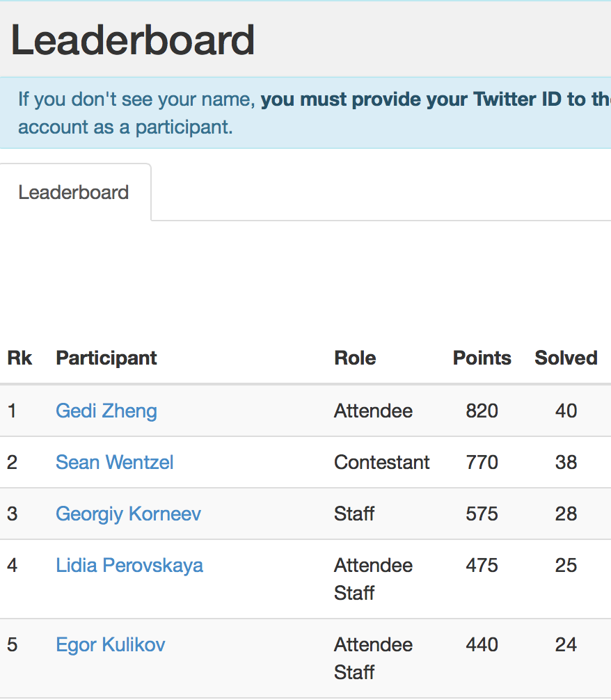Switch to the Leaderboard tab

coord(74,193)
